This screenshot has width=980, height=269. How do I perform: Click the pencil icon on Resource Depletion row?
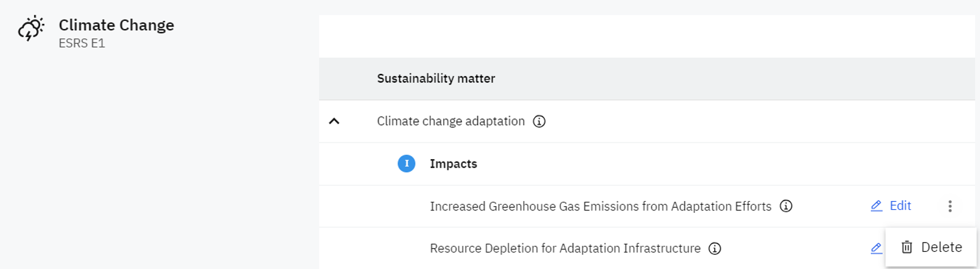[876, 248]
